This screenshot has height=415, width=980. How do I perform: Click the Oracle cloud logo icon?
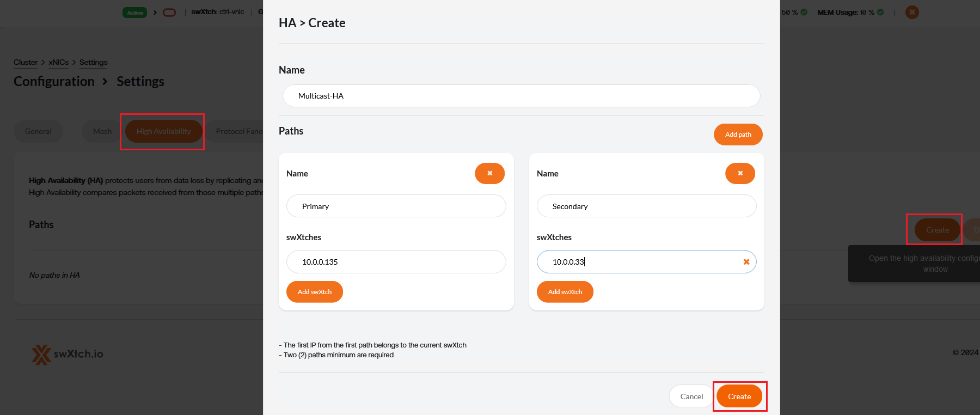(x=169, y=13)
